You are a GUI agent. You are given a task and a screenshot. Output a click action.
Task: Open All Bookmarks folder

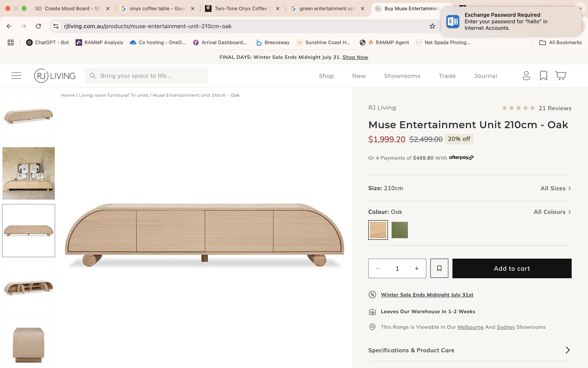point(561,42)
